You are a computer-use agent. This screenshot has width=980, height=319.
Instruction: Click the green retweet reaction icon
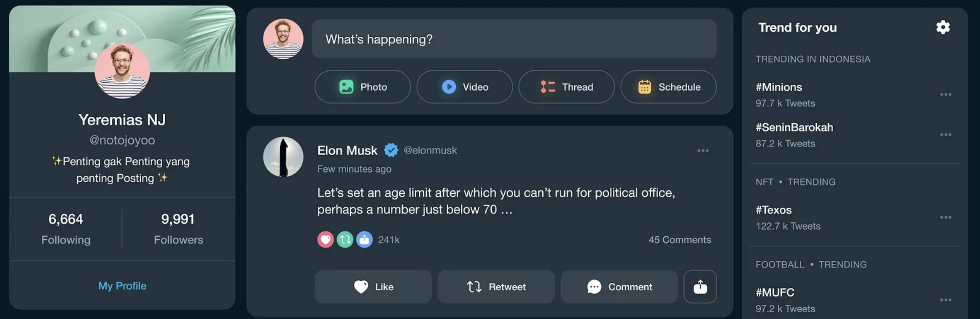pyautogui.click(x=345, y=240)
